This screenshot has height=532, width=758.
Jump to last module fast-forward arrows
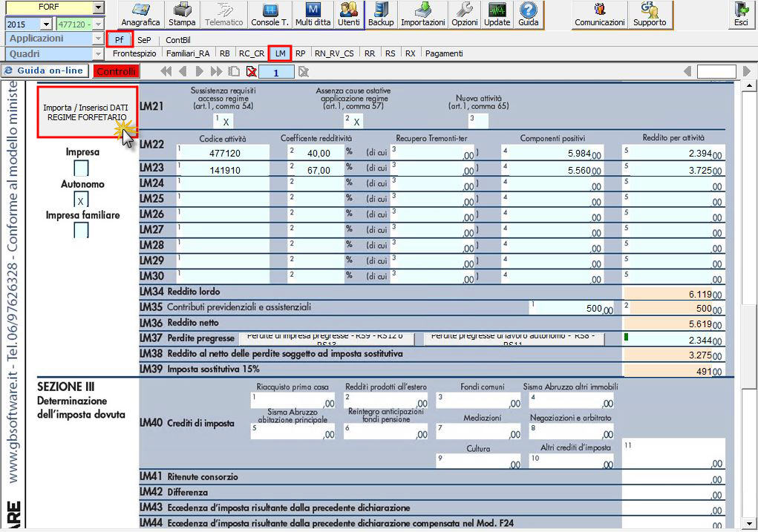[x=216, y=71]
